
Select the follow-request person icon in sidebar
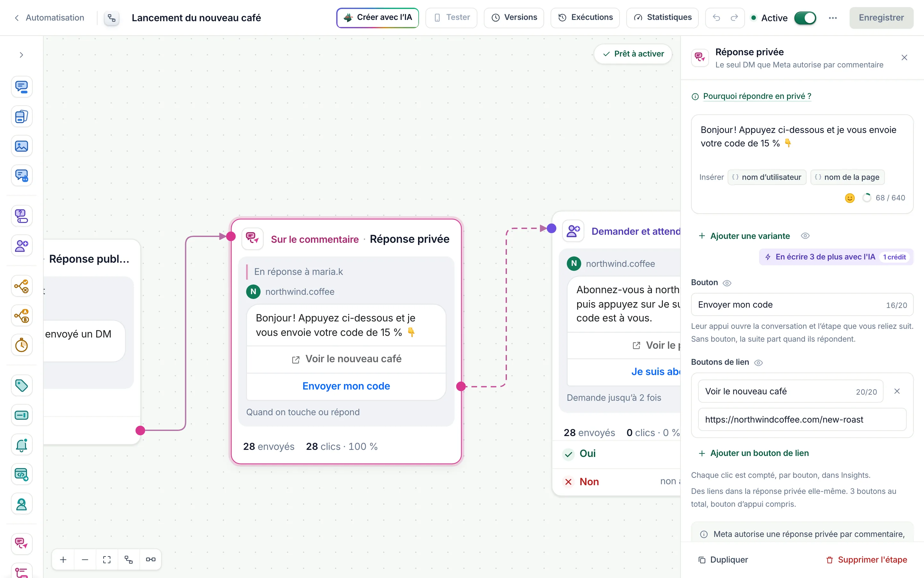click(x=21, y=245)
